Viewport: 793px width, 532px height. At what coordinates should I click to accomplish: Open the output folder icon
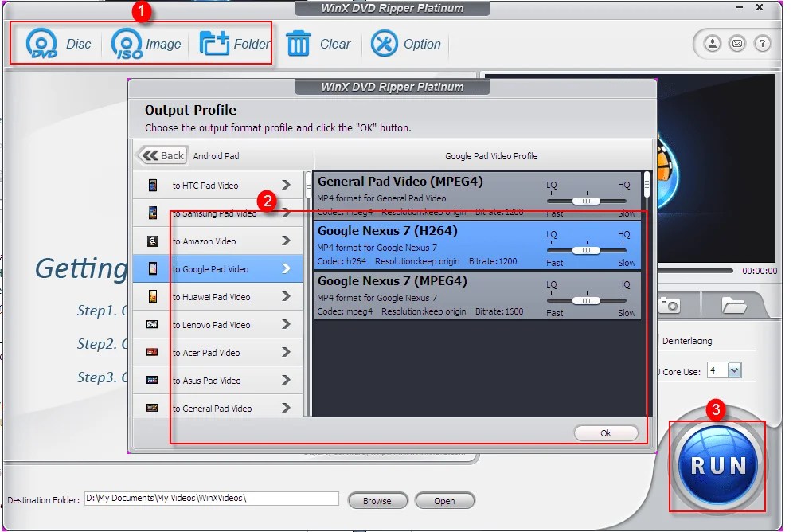pos(734,306)
